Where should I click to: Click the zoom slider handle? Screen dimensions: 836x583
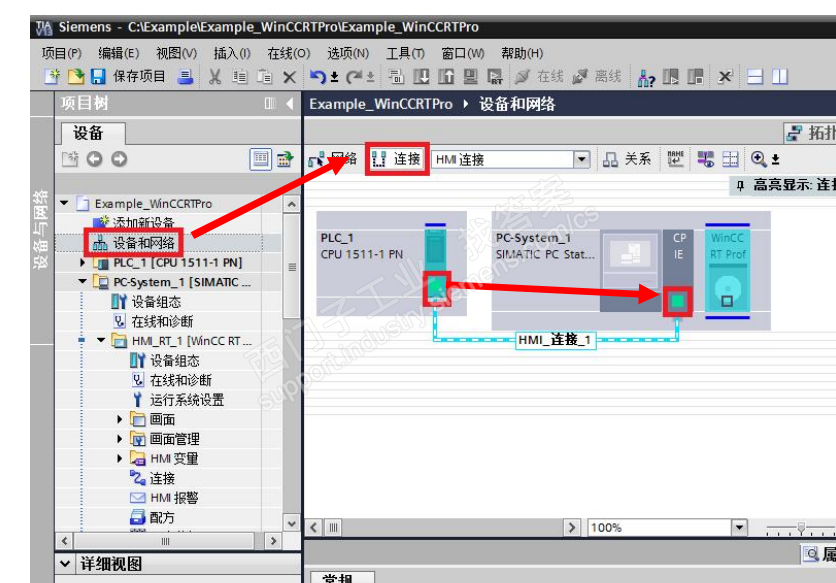[801, 528]
